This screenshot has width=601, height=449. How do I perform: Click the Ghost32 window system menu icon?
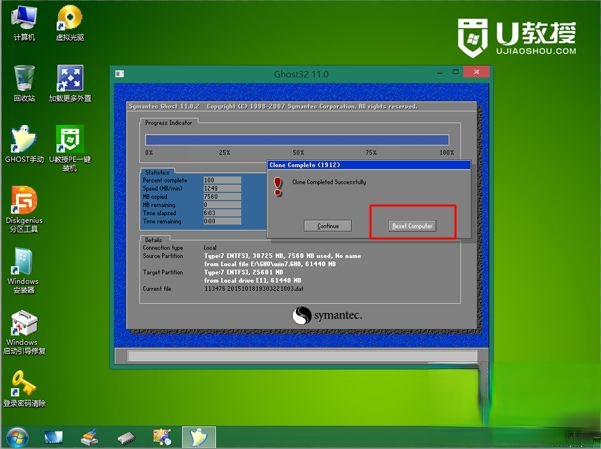[120, 73]
